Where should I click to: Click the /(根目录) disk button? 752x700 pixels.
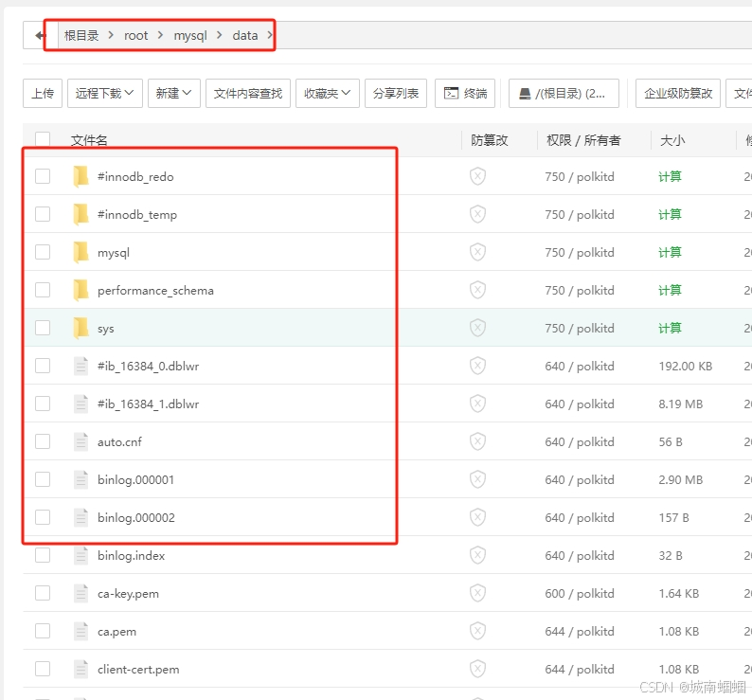point(564,93)
